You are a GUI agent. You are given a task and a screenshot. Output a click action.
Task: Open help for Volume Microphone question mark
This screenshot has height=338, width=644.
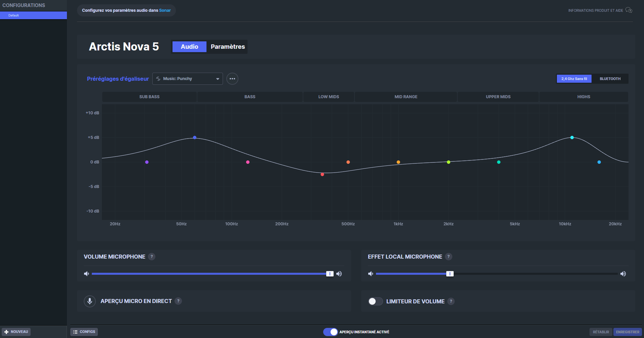pyautogui.click(x=152, y=257)
